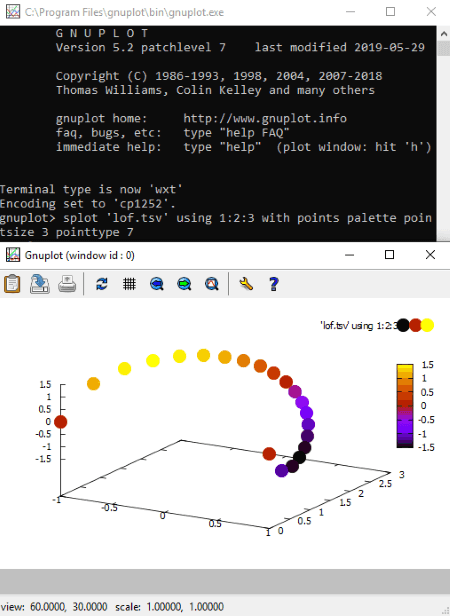The height and width of the screenshot is (616, 450).
Task: Click the red data point at z=0 on axis
Action: pyautogui.click(x=61, y=422)
